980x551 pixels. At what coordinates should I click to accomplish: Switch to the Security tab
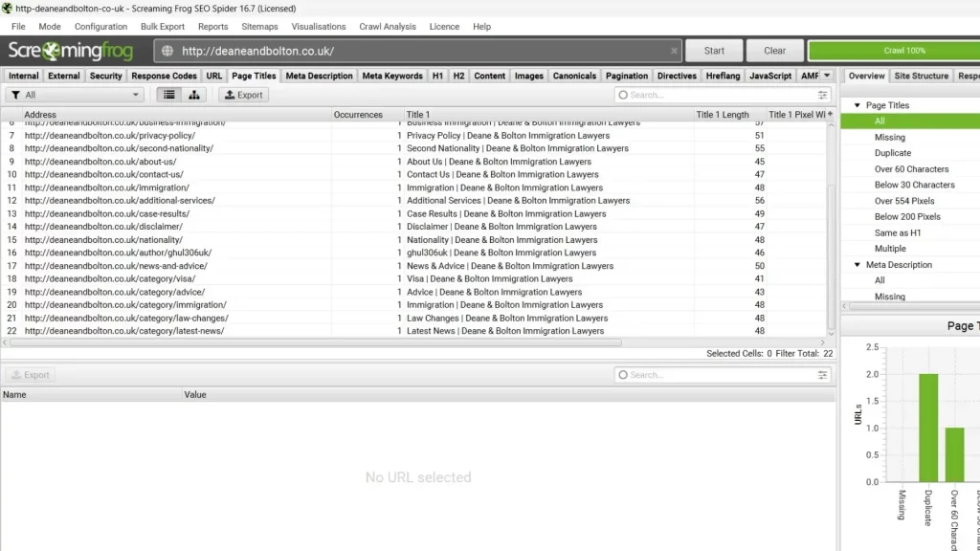point(105,76)
